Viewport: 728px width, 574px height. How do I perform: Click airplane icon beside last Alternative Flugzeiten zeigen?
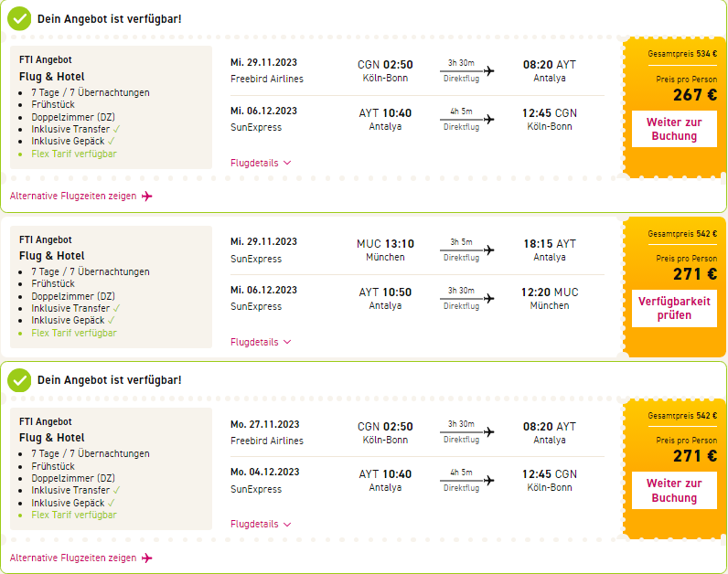click(x=147, y=558)
